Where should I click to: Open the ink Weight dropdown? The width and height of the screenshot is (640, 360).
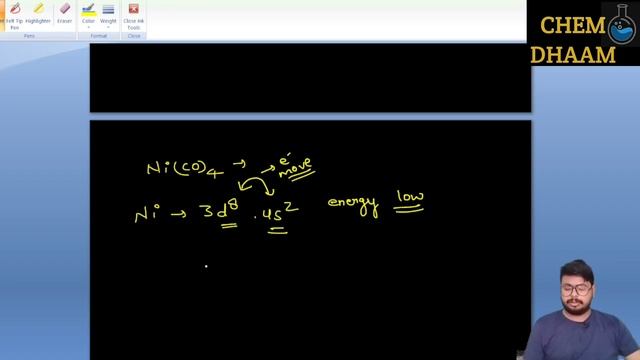click(x=108, y=16)
